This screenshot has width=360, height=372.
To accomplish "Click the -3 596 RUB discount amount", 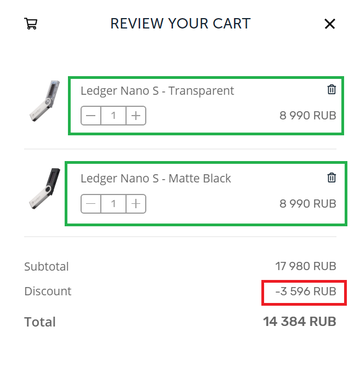I will point(306,291).
